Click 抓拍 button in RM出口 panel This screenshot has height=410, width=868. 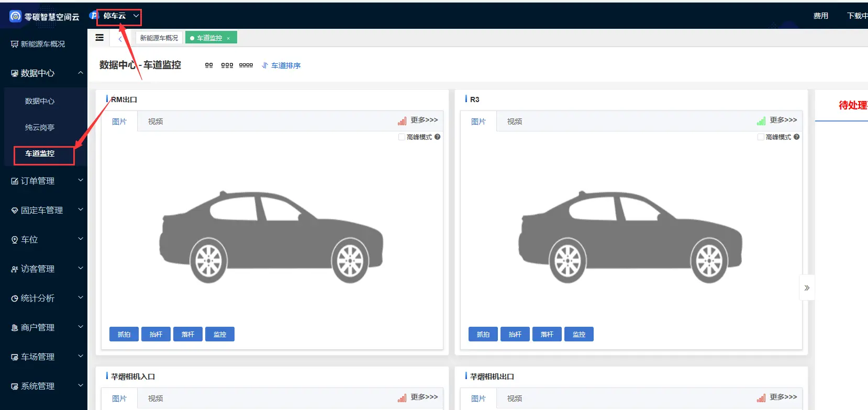click(x=124, y=334)
